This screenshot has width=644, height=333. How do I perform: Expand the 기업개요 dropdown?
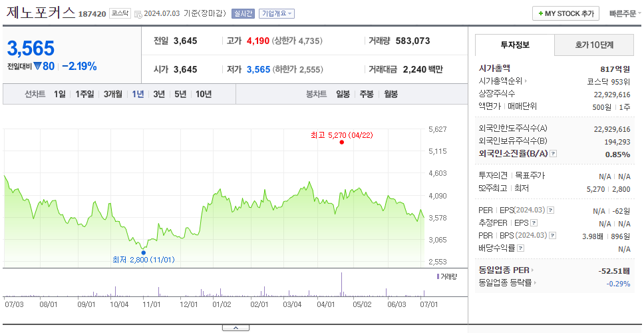pyautogui.click(x=276, y=13)
